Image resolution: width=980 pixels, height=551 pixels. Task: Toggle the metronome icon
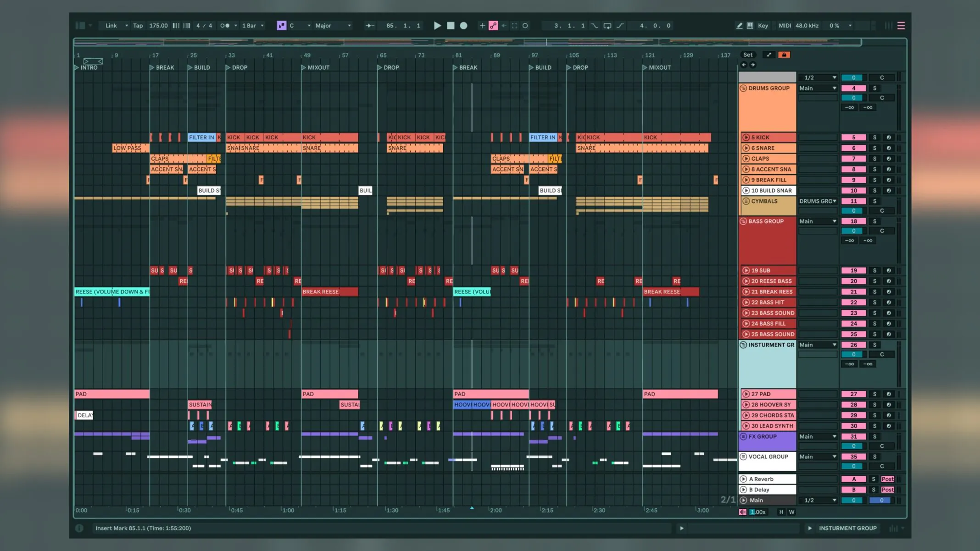pos(225,26)
